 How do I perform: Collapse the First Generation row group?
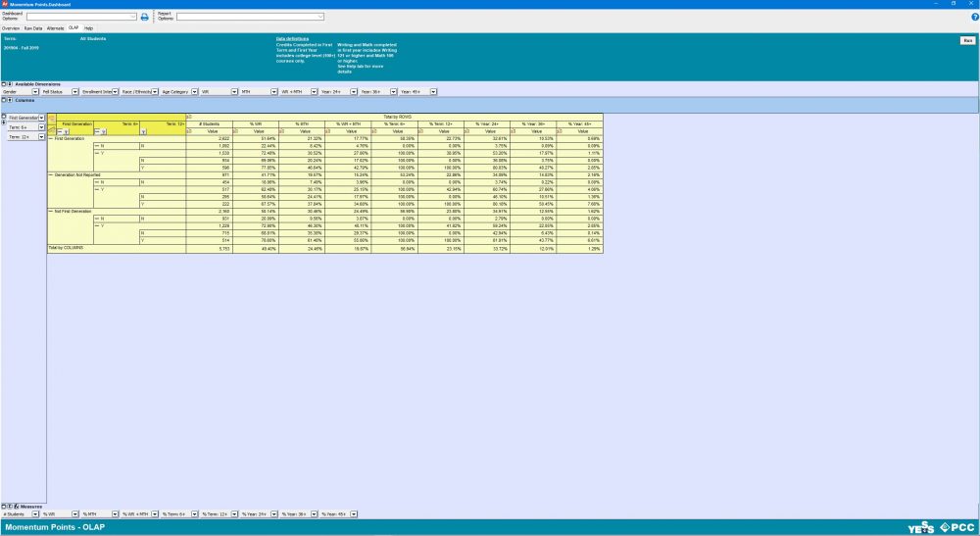[51, 139]
